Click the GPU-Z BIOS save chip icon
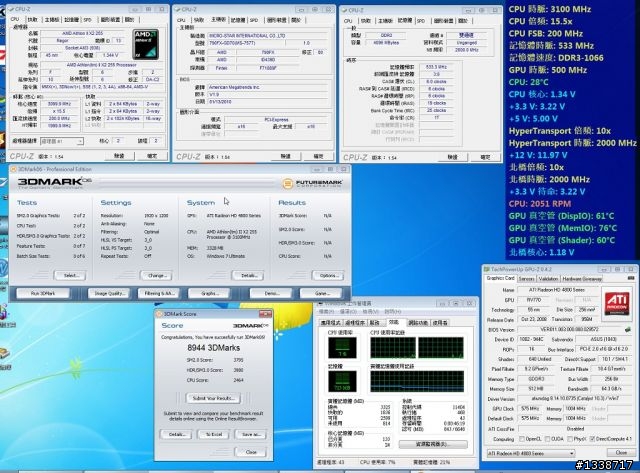Image resolution: width=640 pixels, height=473 pixels. [627, 329]
